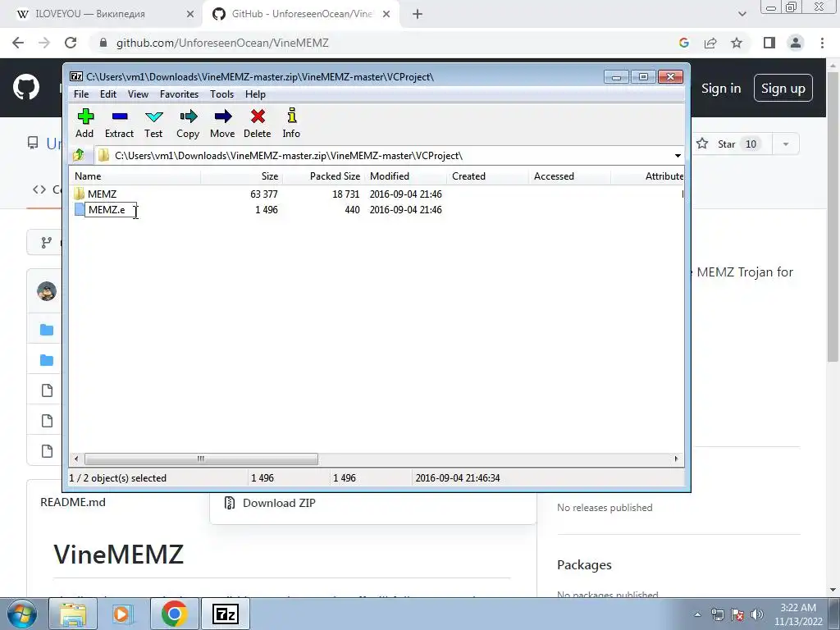The height and width of the screenshot is (630, 840).
Task: Open the File menu in 7-Zip
Action: [81, 94]
